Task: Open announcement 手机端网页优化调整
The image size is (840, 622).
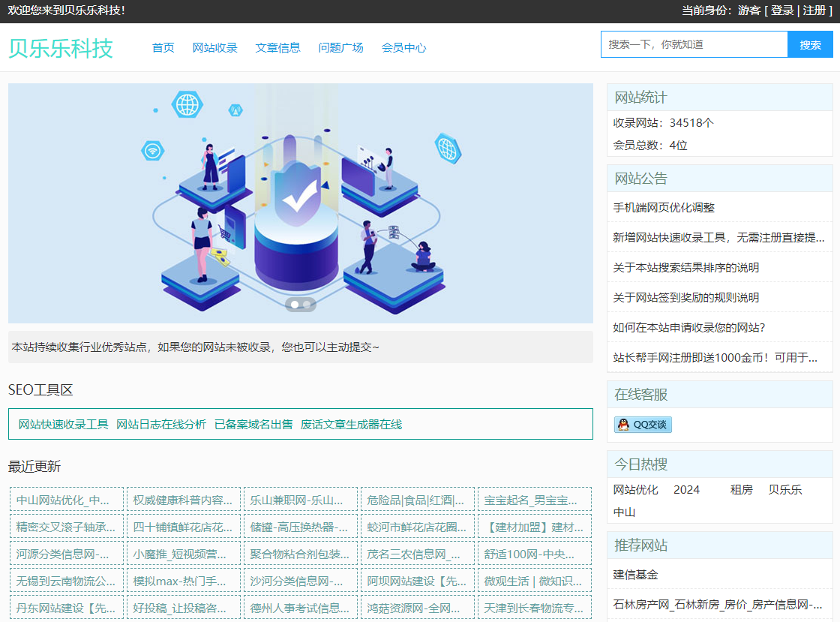Action: [x=664, y=207]
